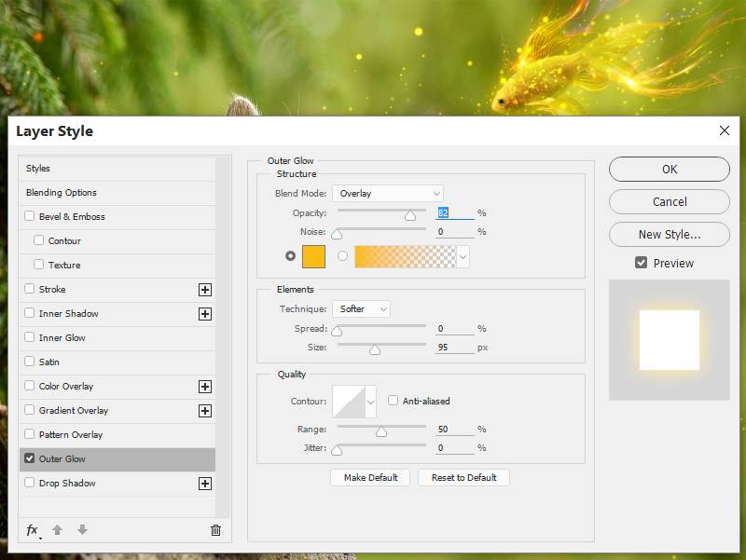Click the New Style... button
Screen dimensions: 746x560
669,235
